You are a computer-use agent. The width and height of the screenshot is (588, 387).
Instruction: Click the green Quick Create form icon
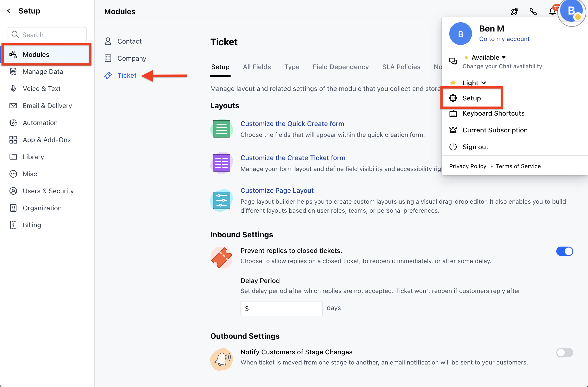221,129
